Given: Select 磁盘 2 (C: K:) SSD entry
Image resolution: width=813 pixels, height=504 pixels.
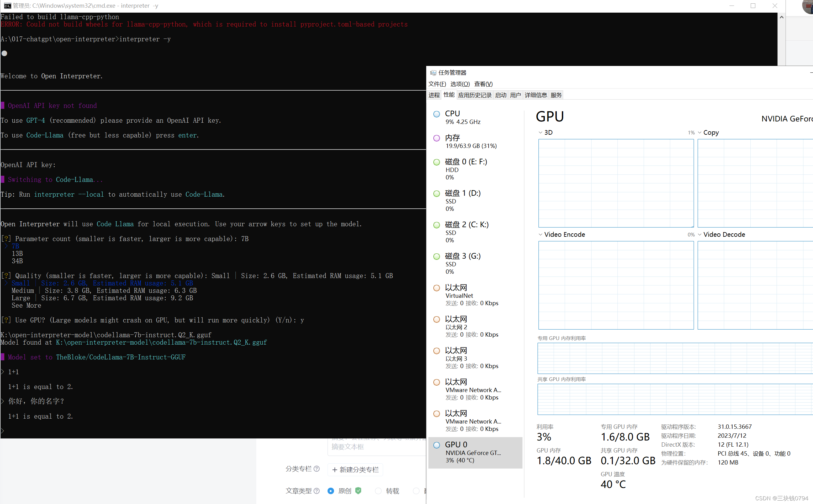Looking at the screenshot, I should pos(475,232).
